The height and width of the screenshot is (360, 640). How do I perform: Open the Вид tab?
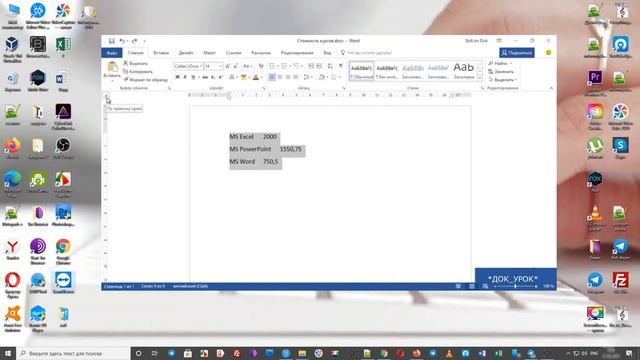(327, 53)
